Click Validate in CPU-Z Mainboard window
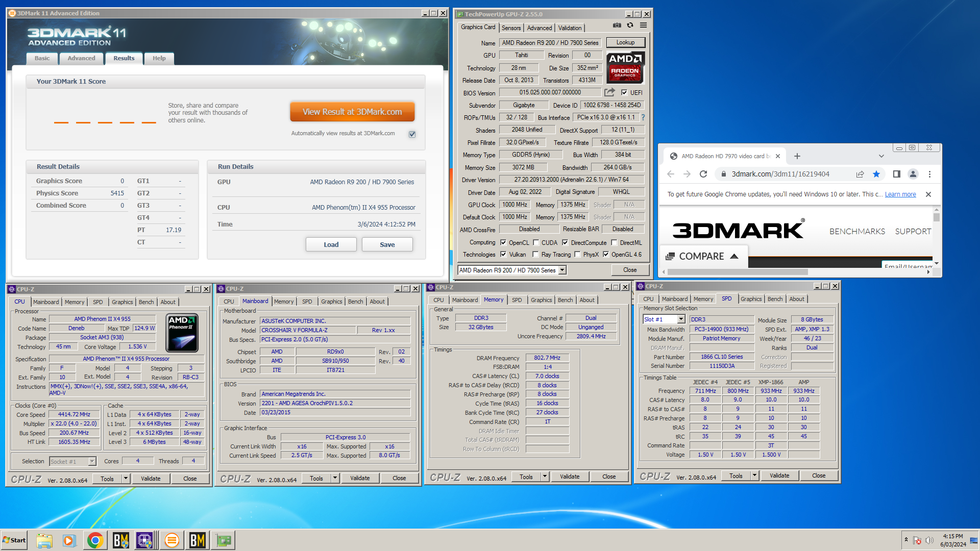Image resolution: width=980 pixels, height=551 pixels. 360,478
